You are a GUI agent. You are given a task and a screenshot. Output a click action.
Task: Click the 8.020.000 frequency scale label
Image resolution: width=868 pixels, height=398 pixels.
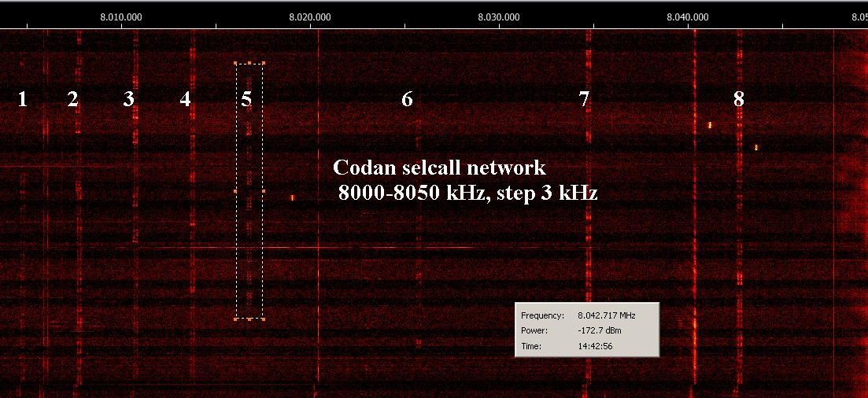(310, 17)
